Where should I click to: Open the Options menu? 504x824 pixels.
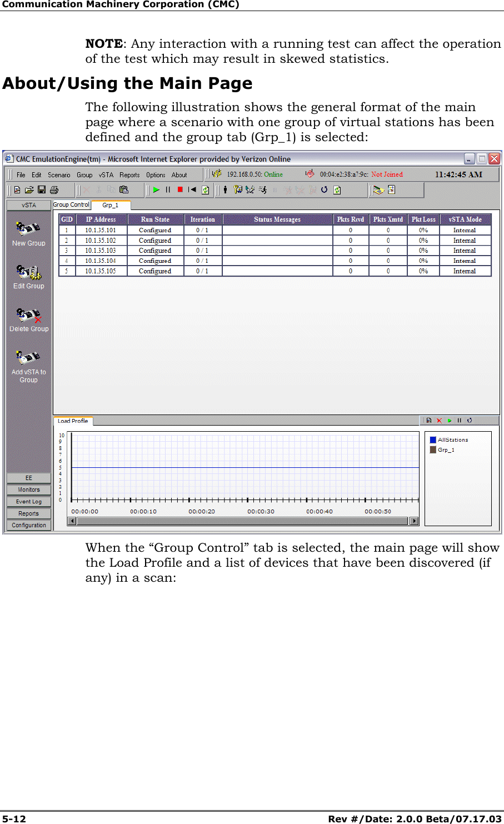tap(156, 174)
